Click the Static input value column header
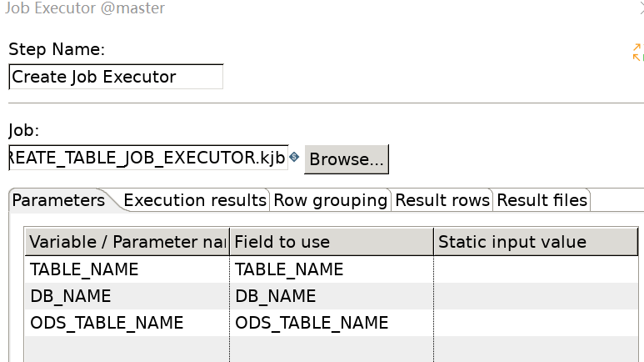 pyautogui.click(x=535, y=242)
